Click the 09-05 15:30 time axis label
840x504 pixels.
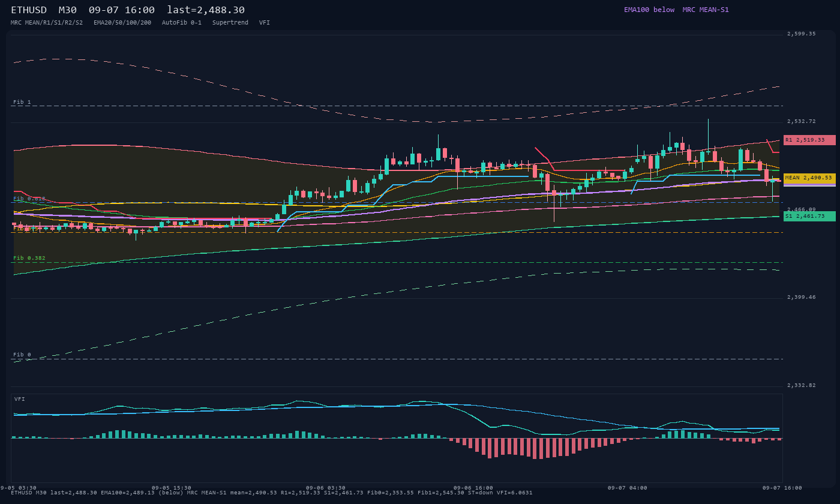(172, 488)
